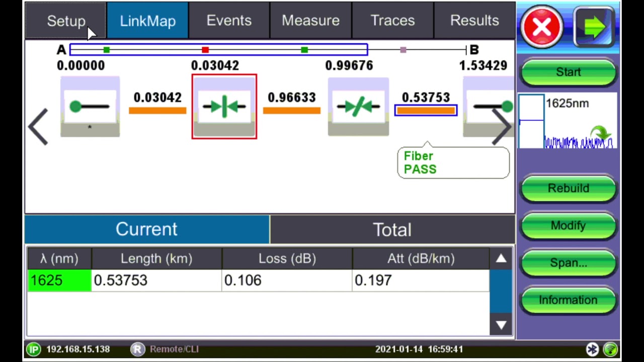Click the Modify button

[568, 225]
